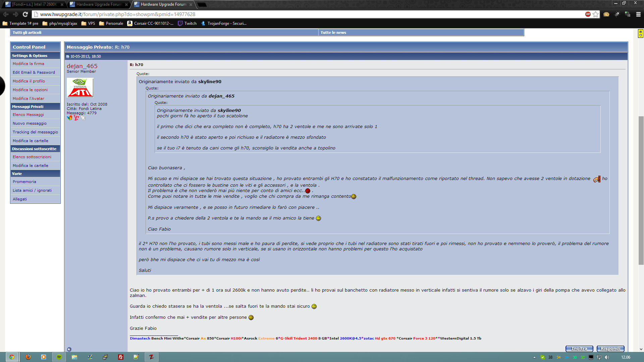644x362 pixels.
Task: Click the Adblock Plus icon in address bar
Action: tap(588, 14)
